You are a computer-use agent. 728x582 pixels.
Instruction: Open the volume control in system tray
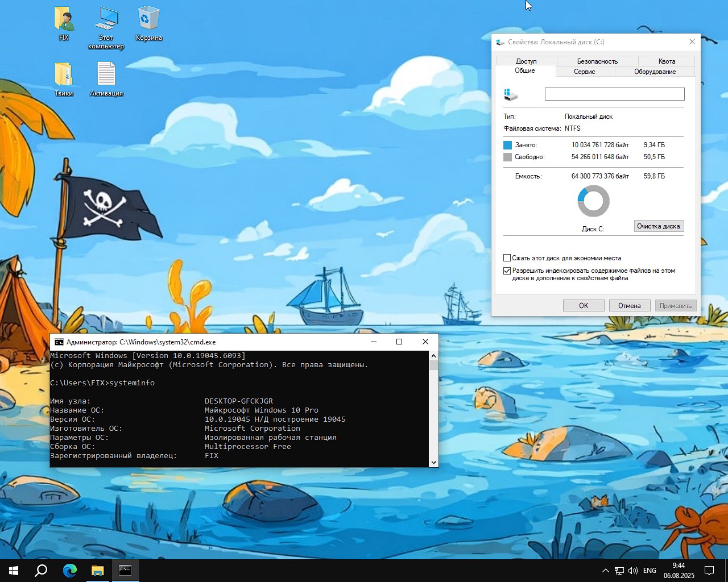tap(633, 571)
